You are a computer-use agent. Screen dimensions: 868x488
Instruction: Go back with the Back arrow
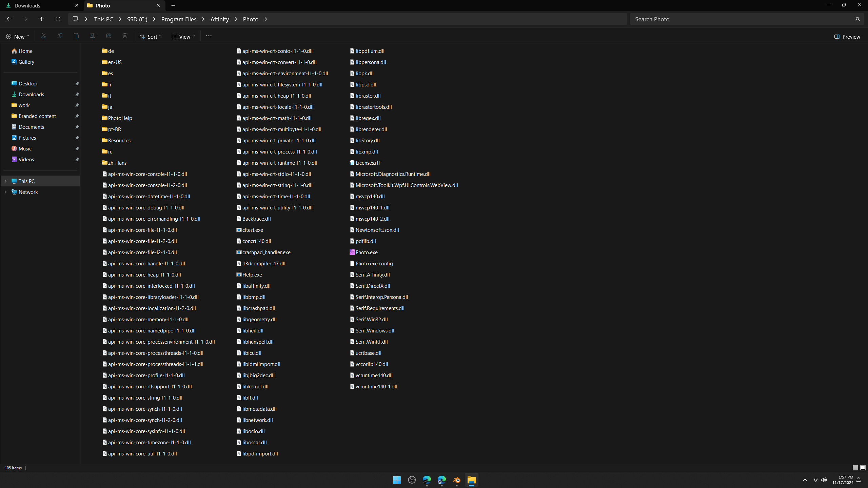(9, 19)
